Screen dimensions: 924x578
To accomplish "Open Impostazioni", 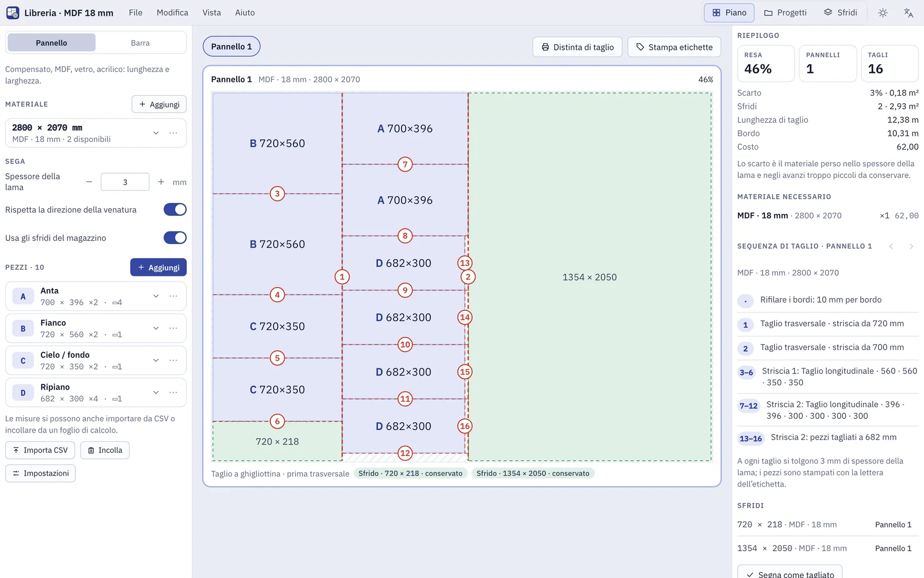I will click(x=41, y=473).
